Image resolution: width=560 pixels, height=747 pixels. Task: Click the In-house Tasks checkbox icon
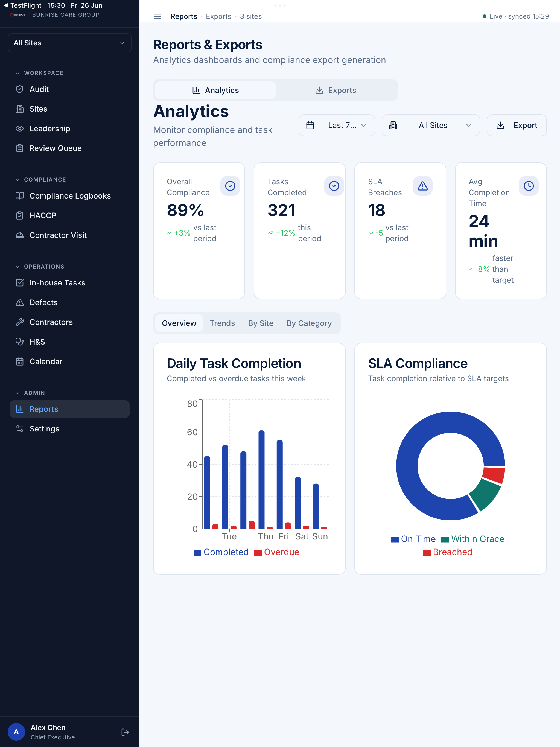tap(20, 283)
